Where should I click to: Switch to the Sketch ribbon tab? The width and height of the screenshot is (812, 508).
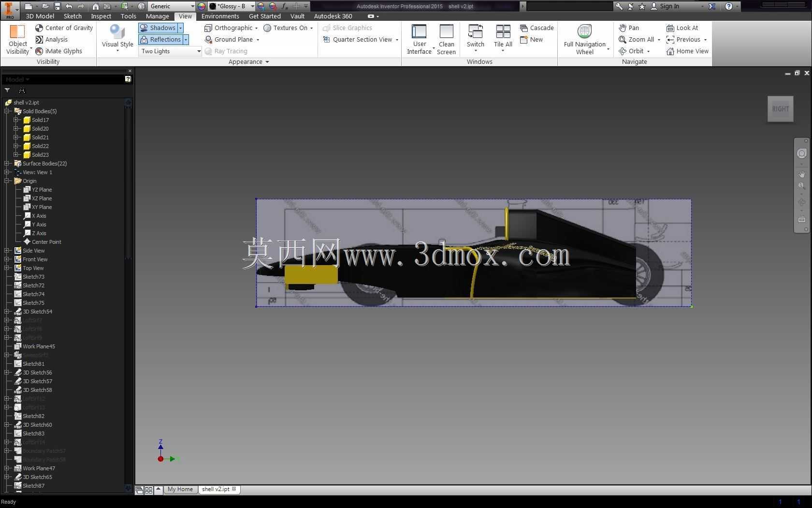click(x=72, y=16)
